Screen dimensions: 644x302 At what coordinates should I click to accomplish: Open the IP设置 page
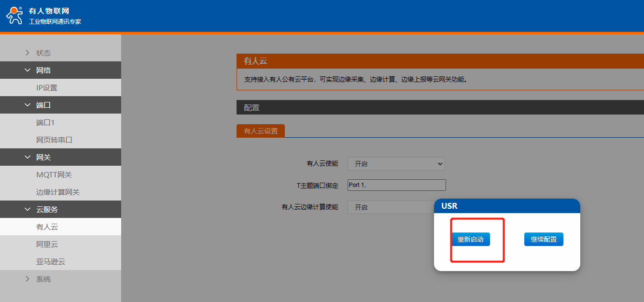tap(47, 87)
